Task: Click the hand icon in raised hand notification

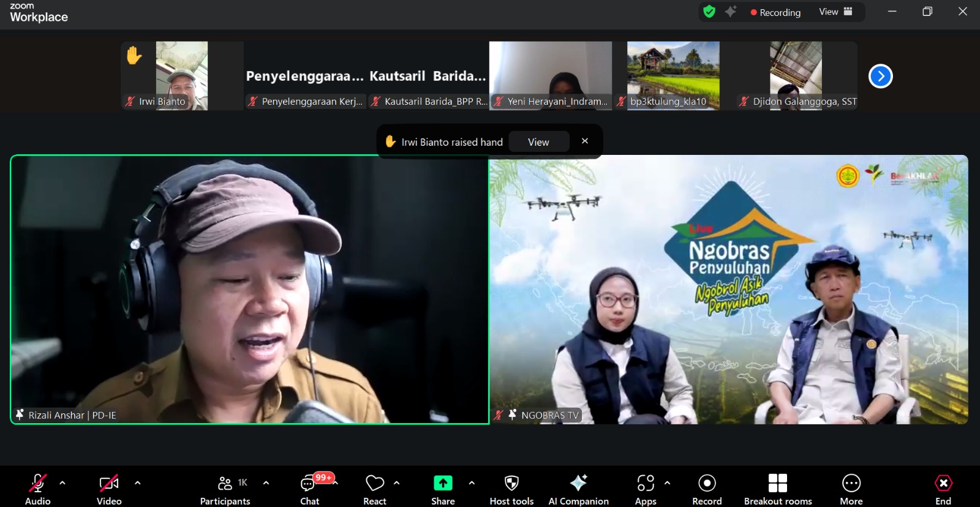Action: [x=390, y=141]
